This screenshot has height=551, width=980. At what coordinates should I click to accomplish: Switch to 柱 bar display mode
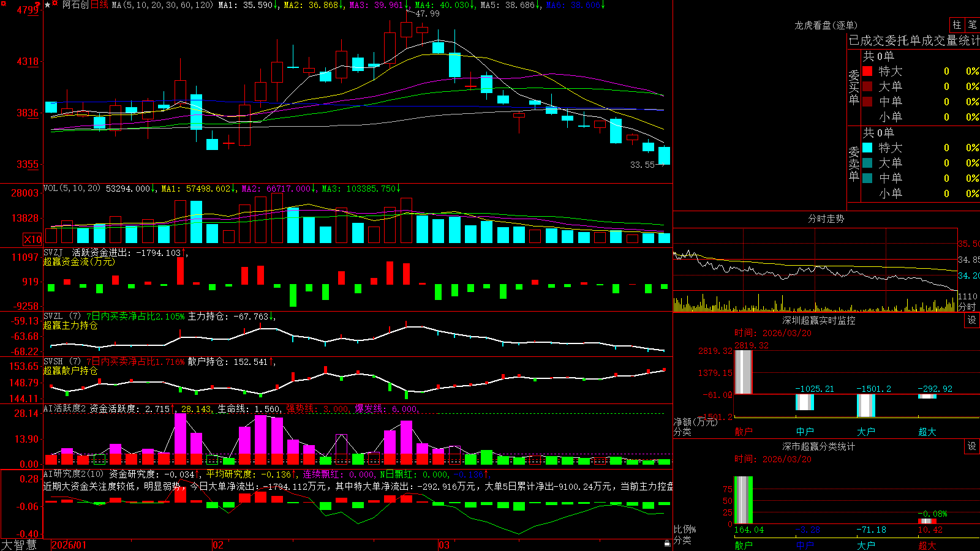click(957, 25)
